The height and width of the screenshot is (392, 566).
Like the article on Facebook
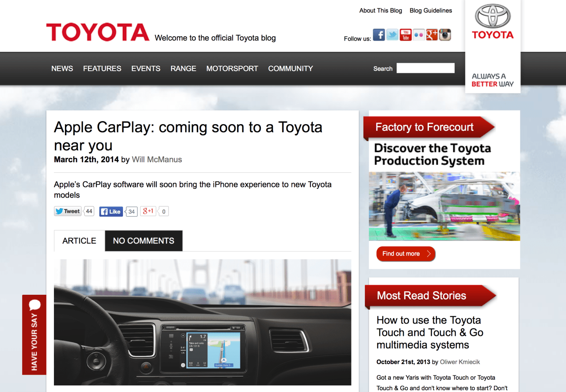point(111,211)
